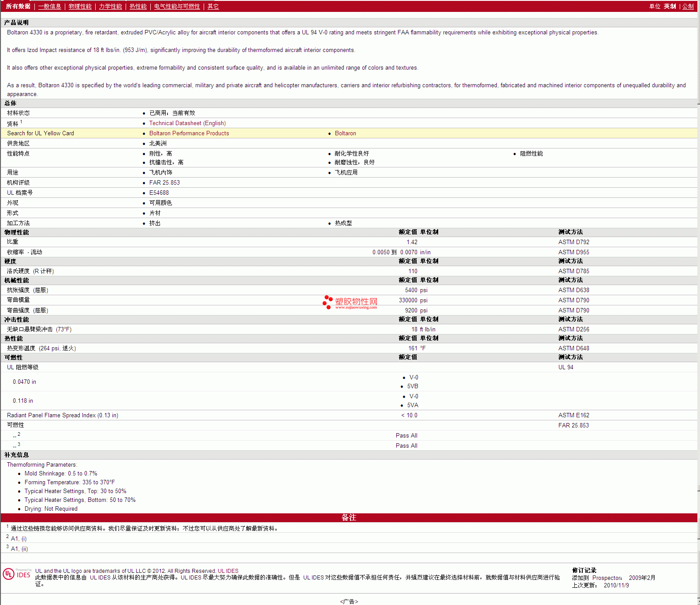Image resolution: width=700 pixels, height=605 pixels.
Task: Switch units to 公制 (metric)
Action: coord(688,6)
